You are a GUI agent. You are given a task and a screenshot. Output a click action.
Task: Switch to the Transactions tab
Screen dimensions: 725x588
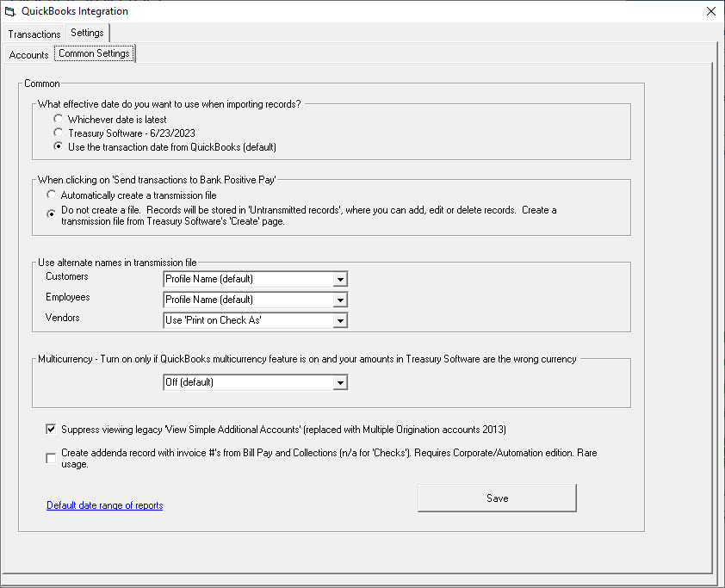tap(34, 34)
